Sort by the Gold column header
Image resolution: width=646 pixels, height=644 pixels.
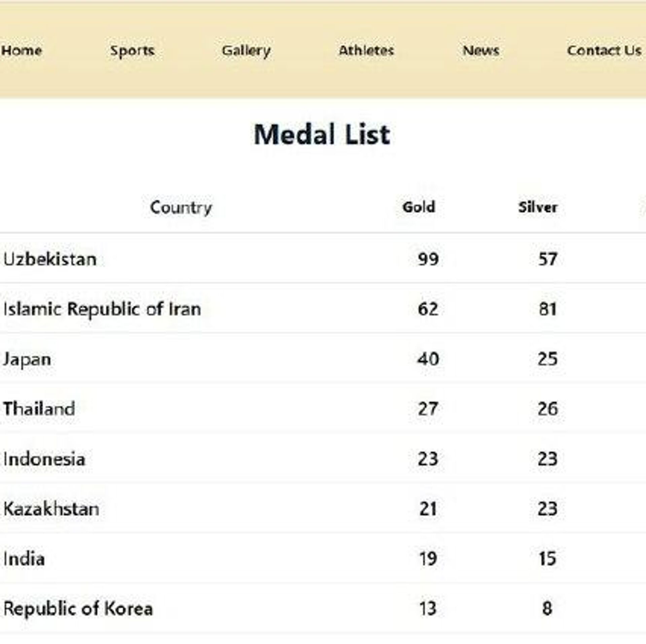pyautogui.click(x=419, y=207)
